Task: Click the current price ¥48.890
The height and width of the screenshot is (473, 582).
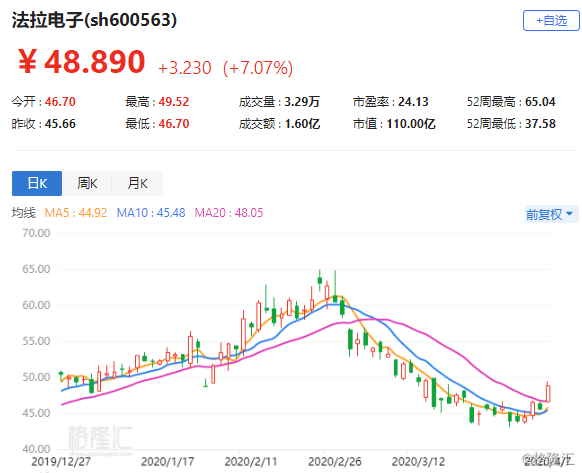Action: tap(82, 62)
